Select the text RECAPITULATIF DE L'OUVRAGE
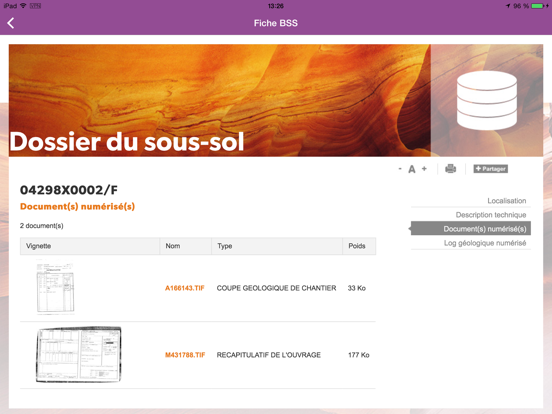The width and height of the screenshot is (552, 414). tap(269, 355)
